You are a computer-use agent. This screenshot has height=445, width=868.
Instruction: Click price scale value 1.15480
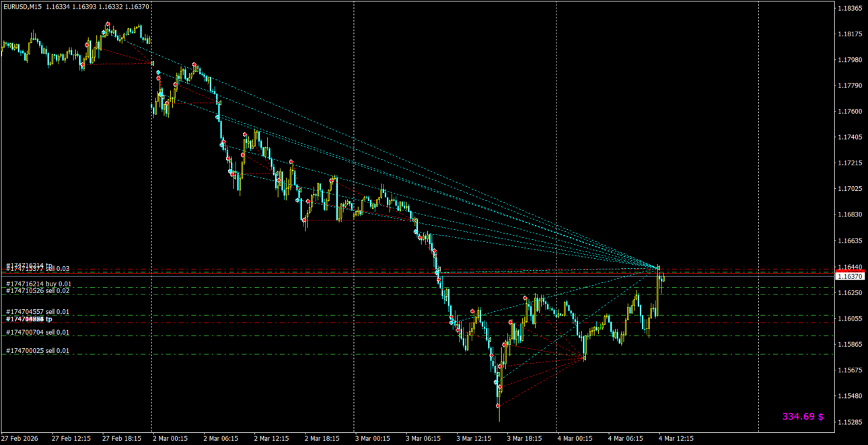(851, 396)
